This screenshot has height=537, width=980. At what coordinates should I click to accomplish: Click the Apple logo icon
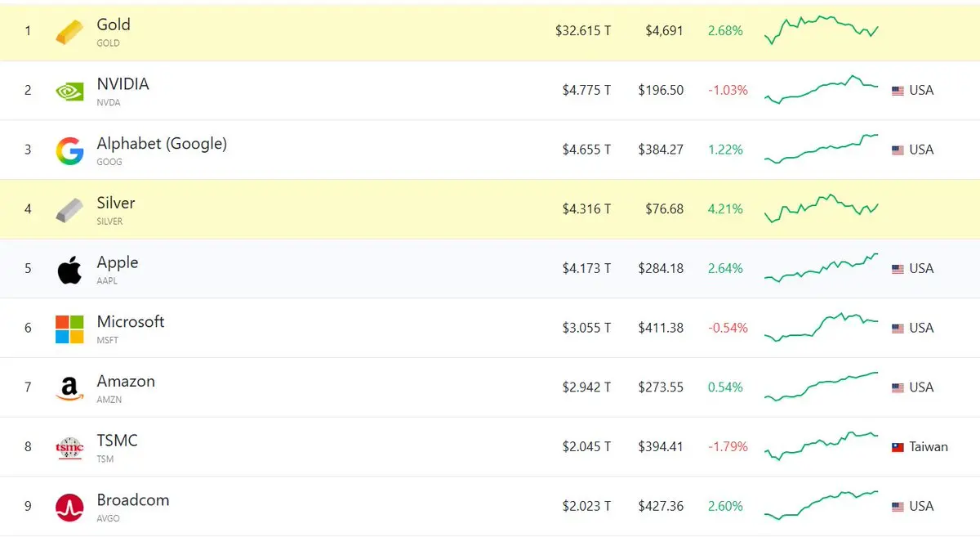click(x=69, y=270)
